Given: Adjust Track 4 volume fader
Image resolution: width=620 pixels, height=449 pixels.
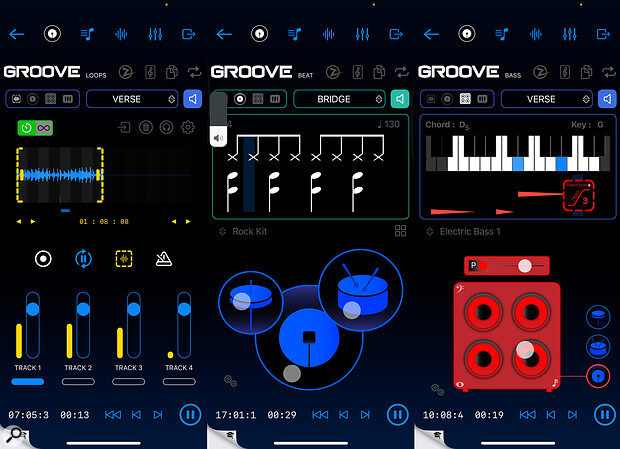Looking at the screenshot, I should click(x=184, y=325).
